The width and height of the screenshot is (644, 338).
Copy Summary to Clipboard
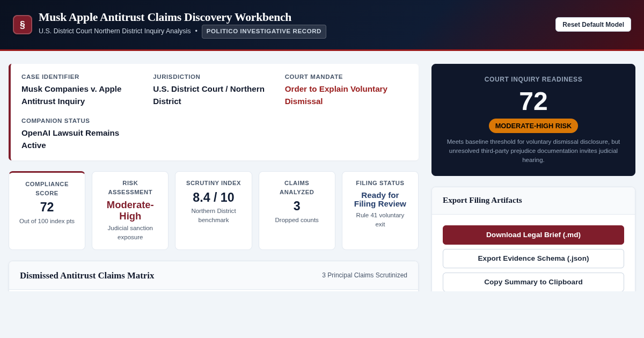pos(533,282)
